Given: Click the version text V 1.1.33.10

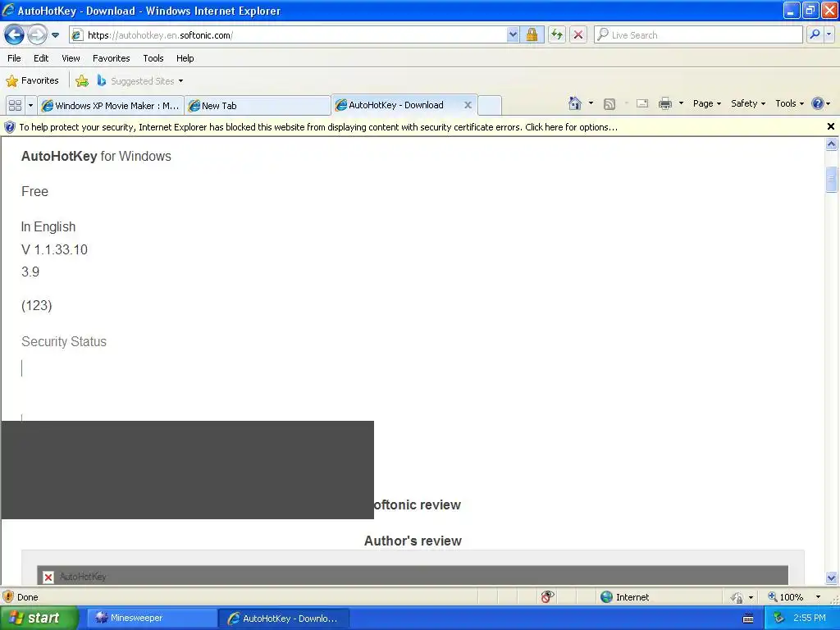Looking at the screenshot, I should [54, 249].
